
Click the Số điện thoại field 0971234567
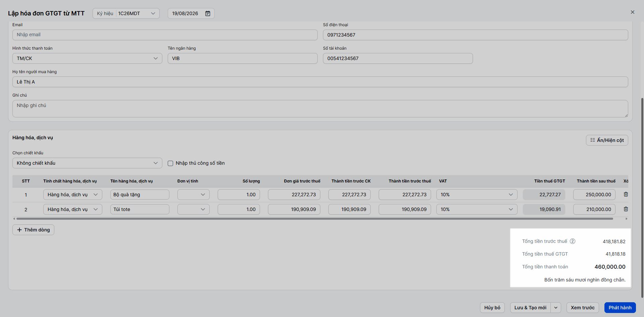[475, 35]
